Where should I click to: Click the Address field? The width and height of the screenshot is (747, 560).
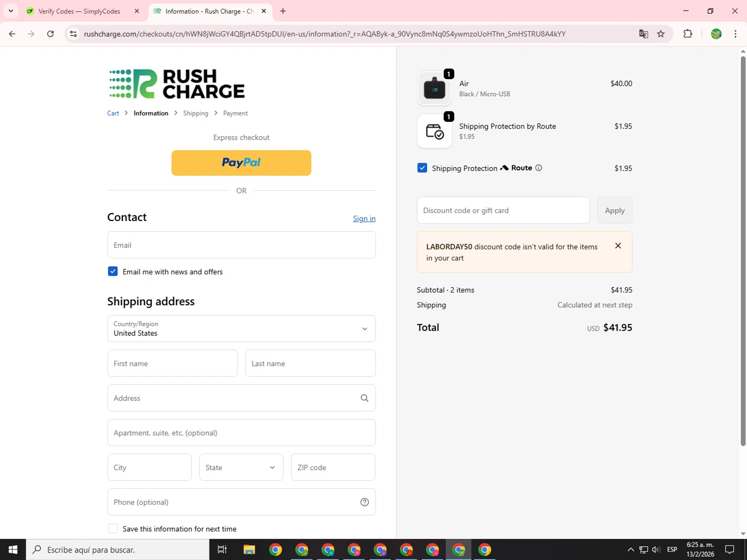242,398
